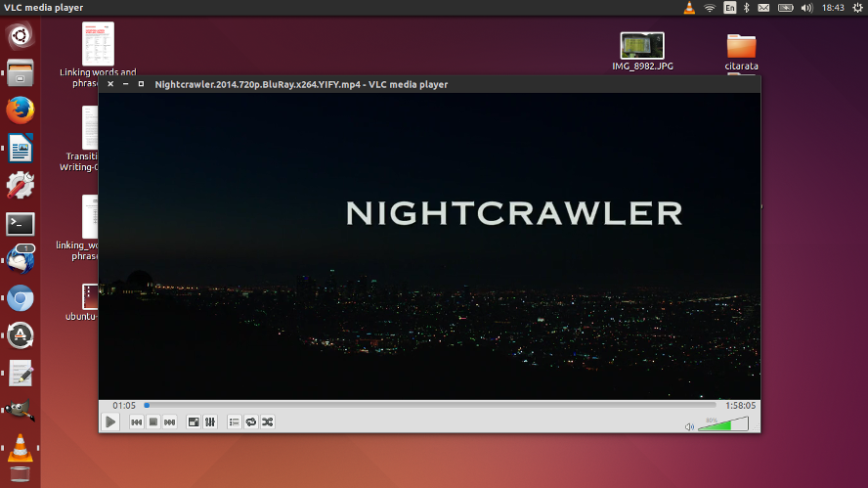Open the clock showing 18:43
Image resolution: width=868 pixels, height=488 pixels.
point(833,8)
